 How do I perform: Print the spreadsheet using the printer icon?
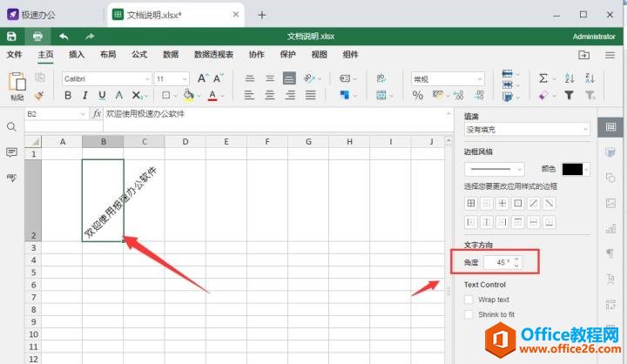pos(37,37)
